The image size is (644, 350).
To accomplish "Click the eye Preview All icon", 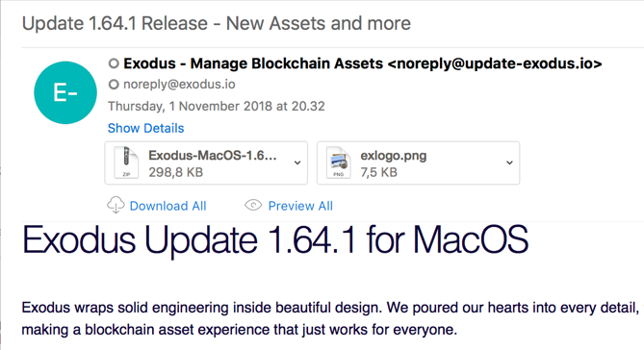I will (x=253, y=205).
